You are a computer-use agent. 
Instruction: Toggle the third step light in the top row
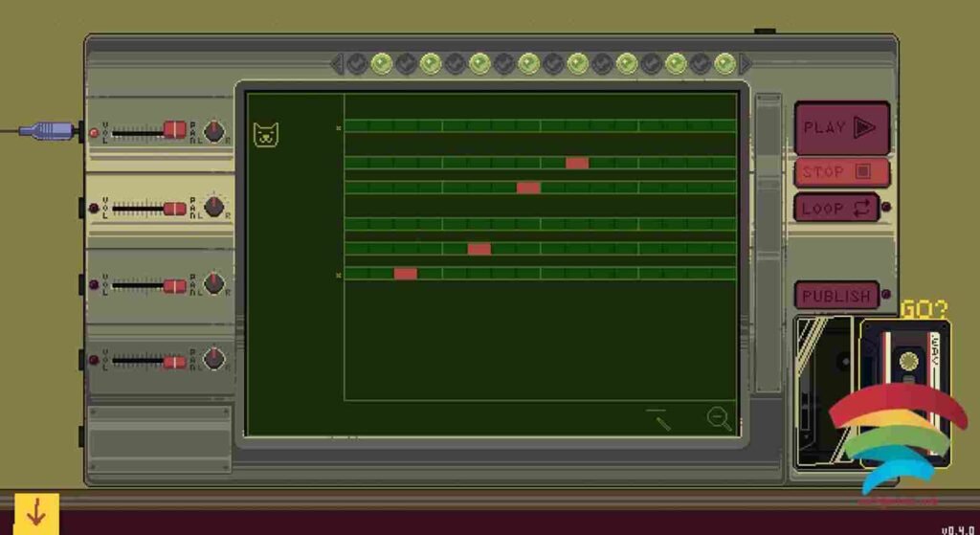click(x=406, y=64)
